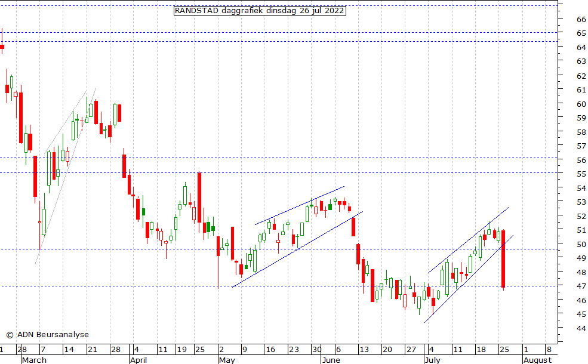Click date axis label 20 in June
This screenshot has height=364, width=588.
point(387,350)
